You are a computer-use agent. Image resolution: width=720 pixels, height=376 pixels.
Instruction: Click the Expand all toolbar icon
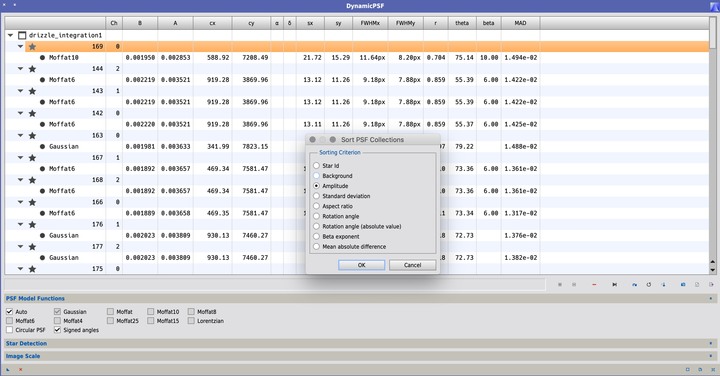560,285
